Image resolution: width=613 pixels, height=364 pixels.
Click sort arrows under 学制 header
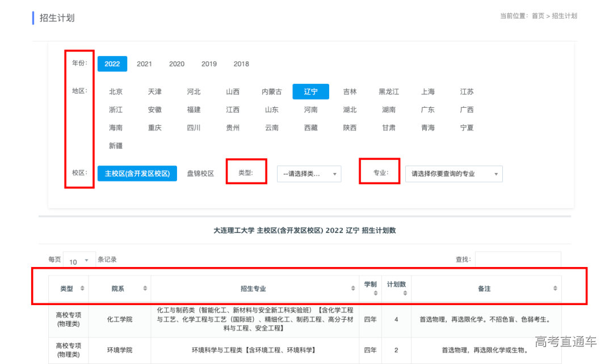(375, 293)
